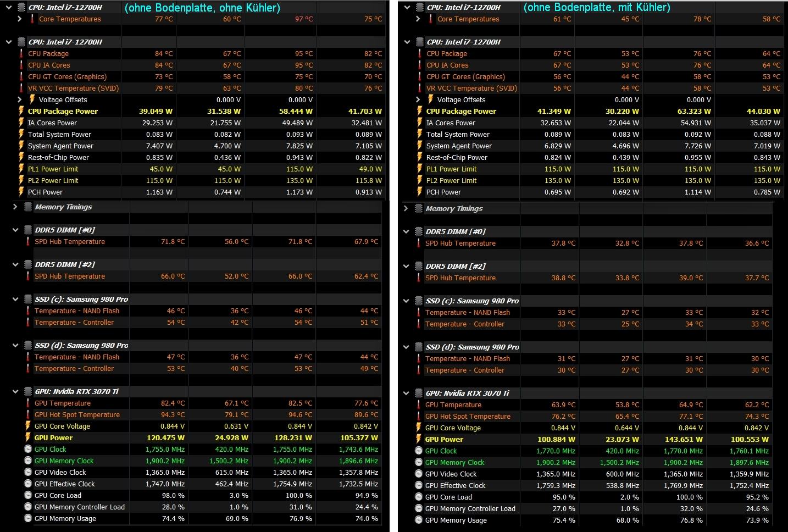In left panel, click GPU Clock gauge icon
Viewport: 788px width, 532px height.
click(28, 450)
